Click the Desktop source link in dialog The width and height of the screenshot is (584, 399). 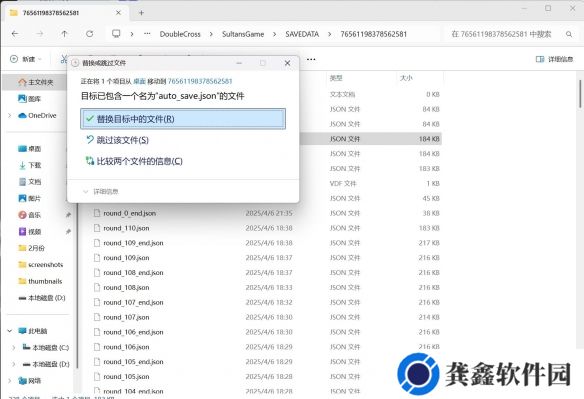click(x=139, y=81)
